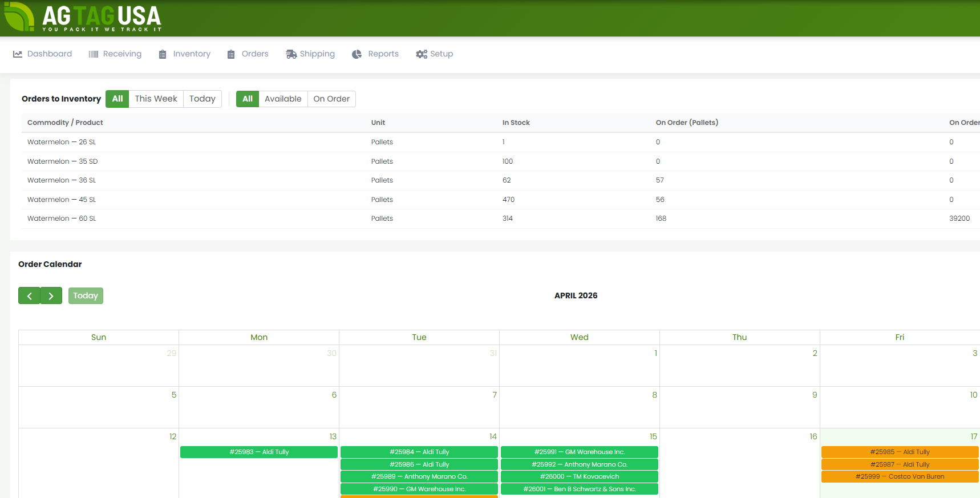The height and width of the screenshot is (498, 980).
Task: Click the Setup gears icon
Action: click(x=422, y=54)
